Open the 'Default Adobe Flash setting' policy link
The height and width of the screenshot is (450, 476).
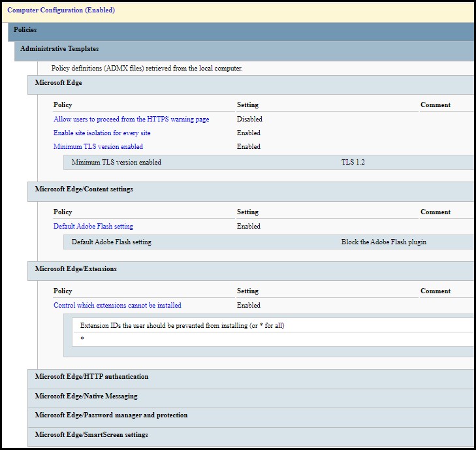[x=93, y=226]
